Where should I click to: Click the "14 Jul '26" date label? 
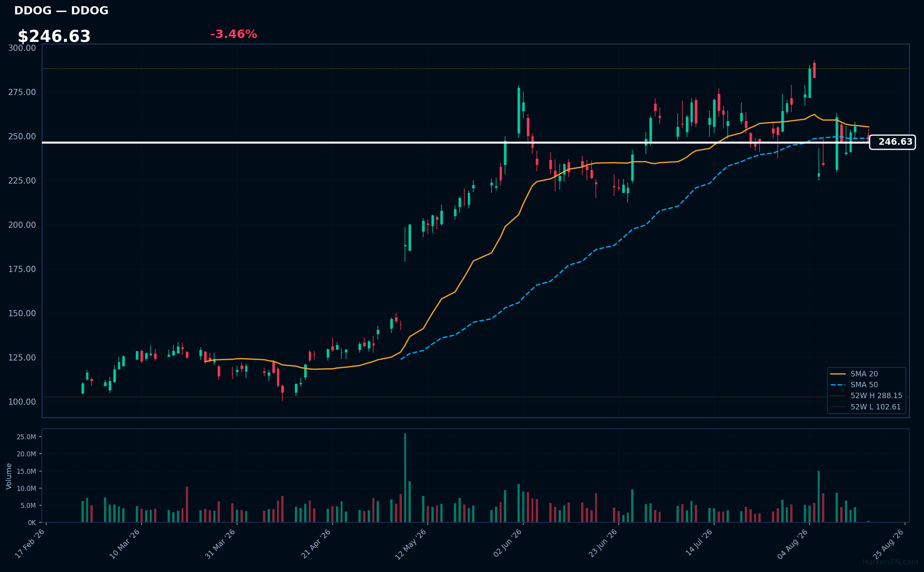pos(699,543)
